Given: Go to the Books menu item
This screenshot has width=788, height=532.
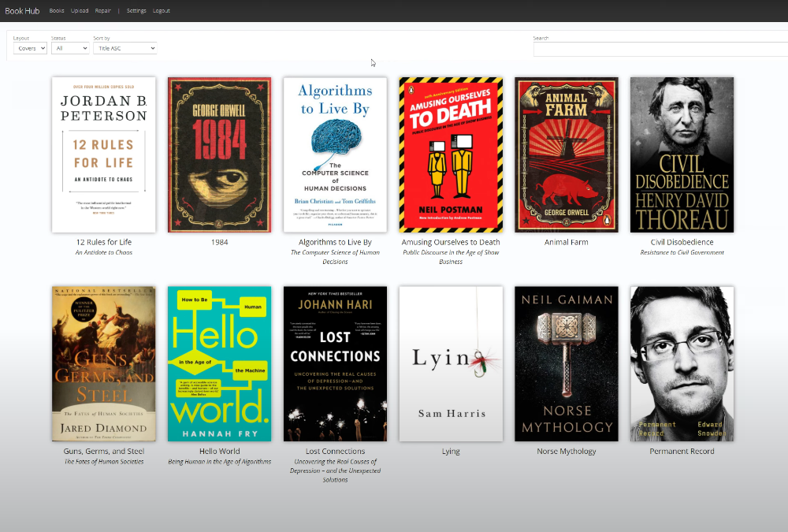Looking at the screenshot, I should tap(57, 11).
